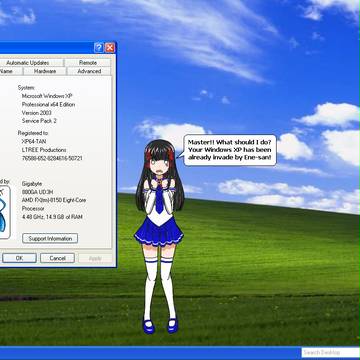
Task: Click the product ID number line
Action: tap(52, 158)
